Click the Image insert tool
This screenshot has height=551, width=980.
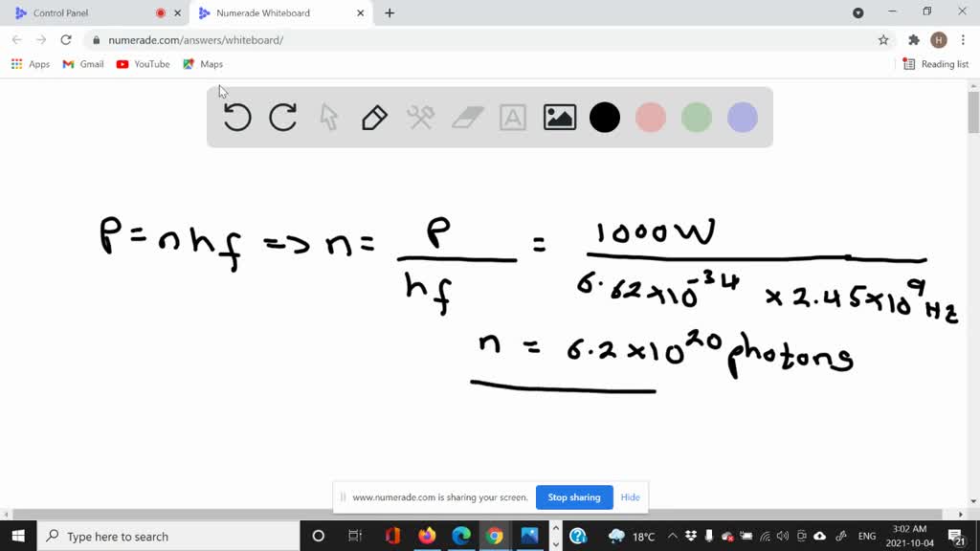pos(559,117)
